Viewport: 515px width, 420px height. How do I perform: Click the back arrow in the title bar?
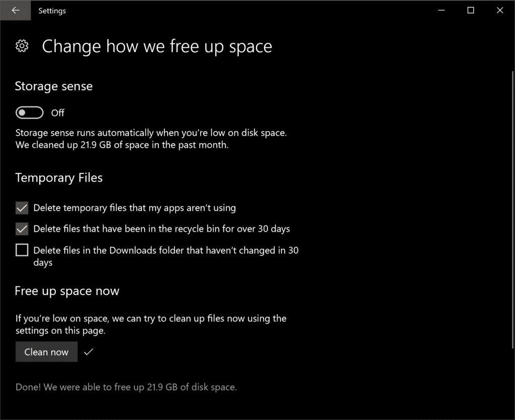coord(15,10)
